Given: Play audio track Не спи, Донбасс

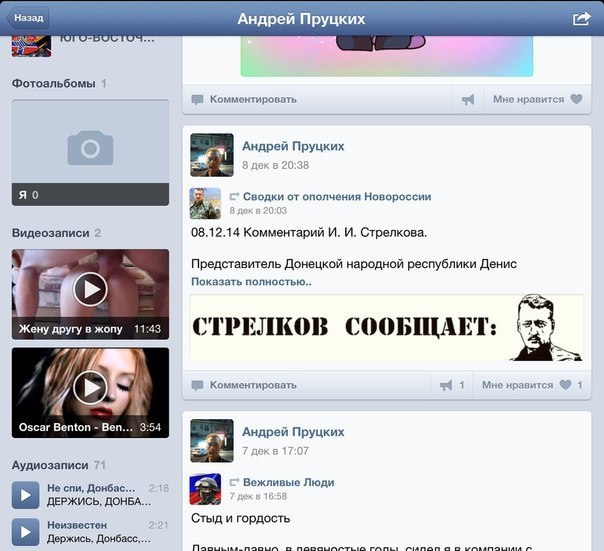Looking at the screenshot, I should tap(25, 494).
